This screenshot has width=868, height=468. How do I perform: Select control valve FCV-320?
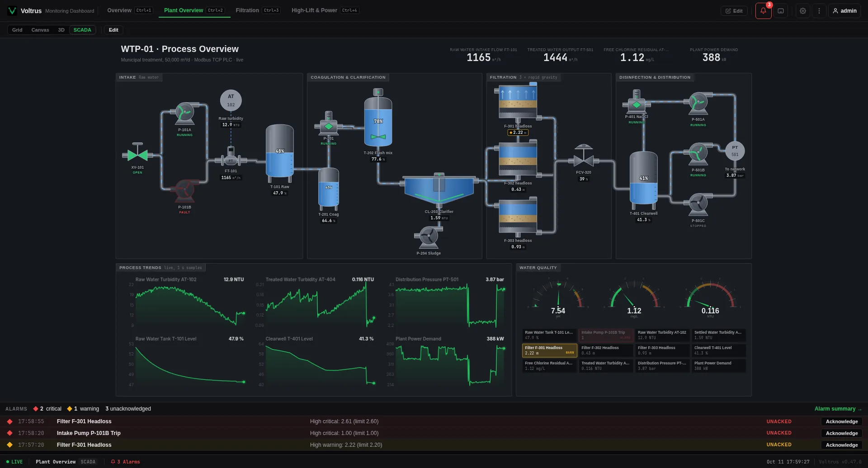coord(583,156)
